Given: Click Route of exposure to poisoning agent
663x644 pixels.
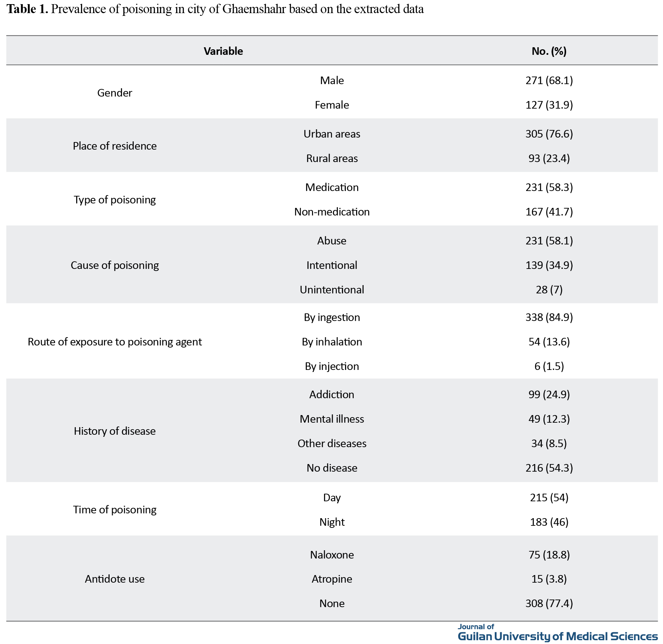Looking at the screenshot, I should [x=114, y=342].
